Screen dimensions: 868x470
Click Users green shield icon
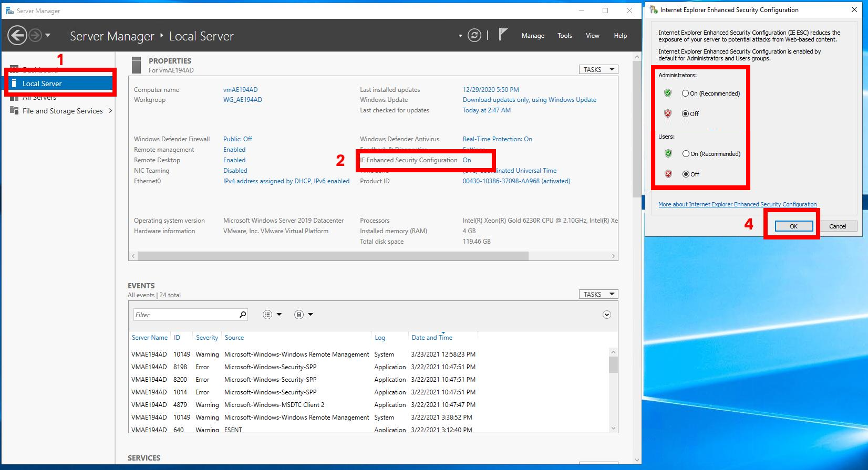point(668,153)
